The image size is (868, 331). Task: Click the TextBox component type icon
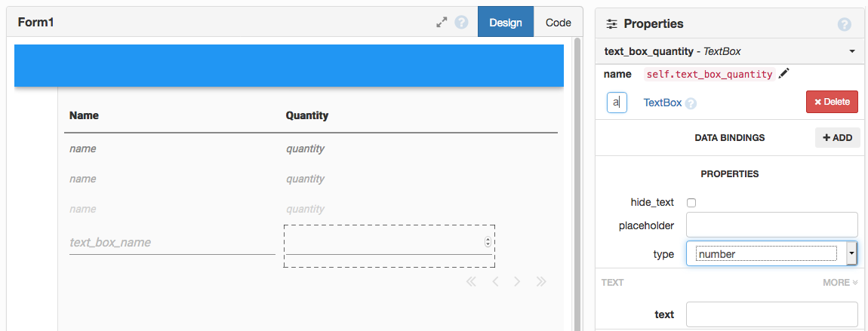tap(617, 103)
